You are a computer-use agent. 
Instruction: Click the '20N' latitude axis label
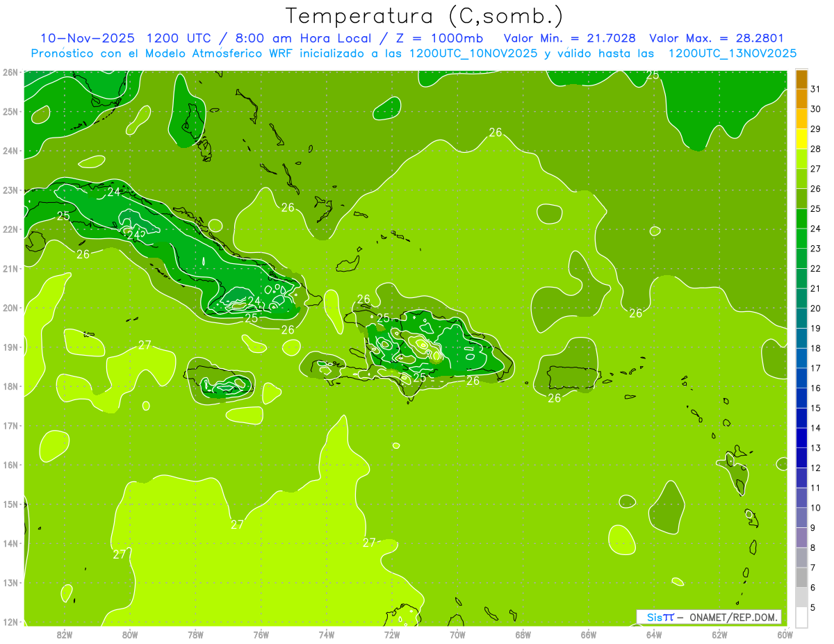tap(10, 308)
